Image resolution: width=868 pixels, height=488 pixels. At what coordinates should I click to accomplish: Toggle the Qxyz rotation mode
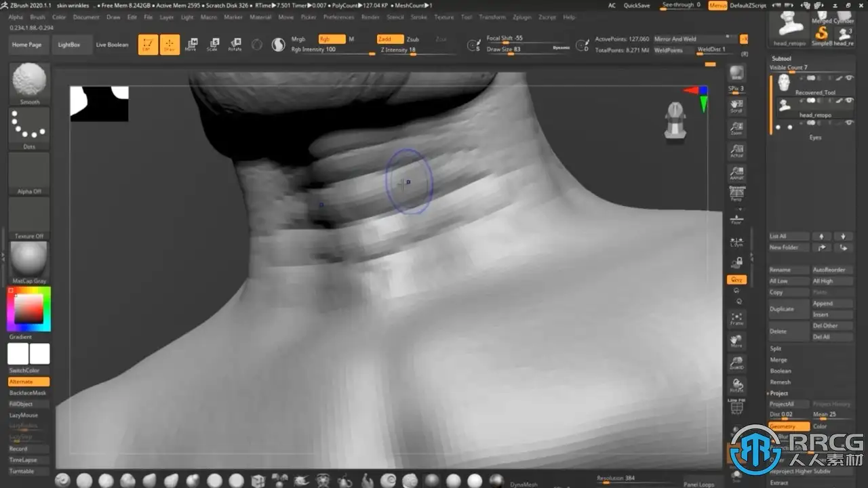[736, 279]
